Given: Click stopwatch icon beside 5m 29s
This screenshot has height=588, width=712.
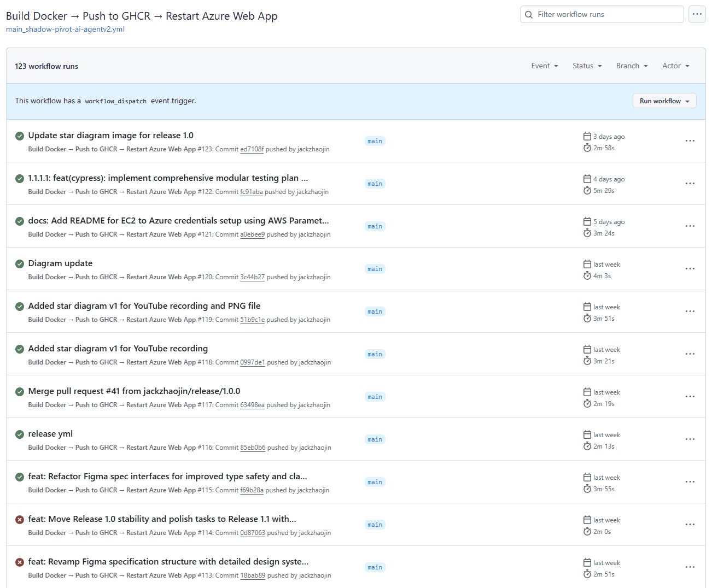Looking at the screenshot, I should tap(587, 190).
